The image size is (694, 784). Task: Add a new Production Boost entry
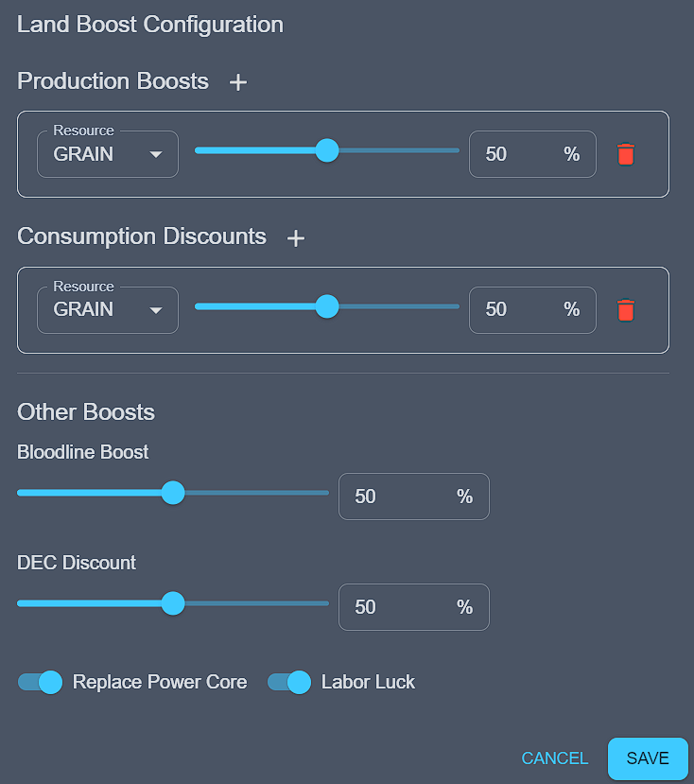(x=238, y=82)
